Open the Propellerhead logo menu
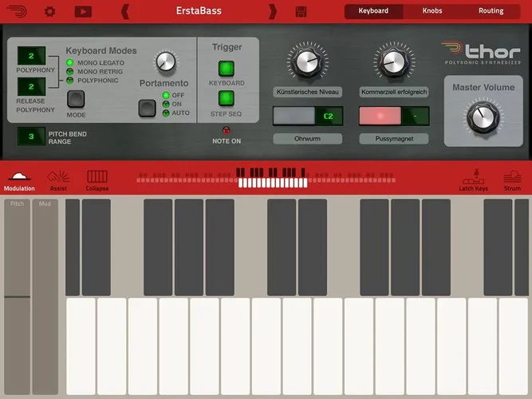 click(17, 11)
